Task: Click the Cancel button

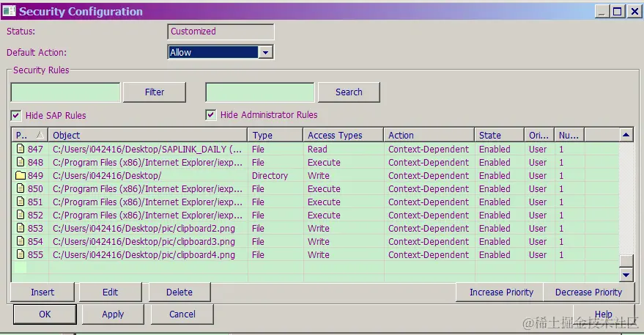Action: pos(182,314)
